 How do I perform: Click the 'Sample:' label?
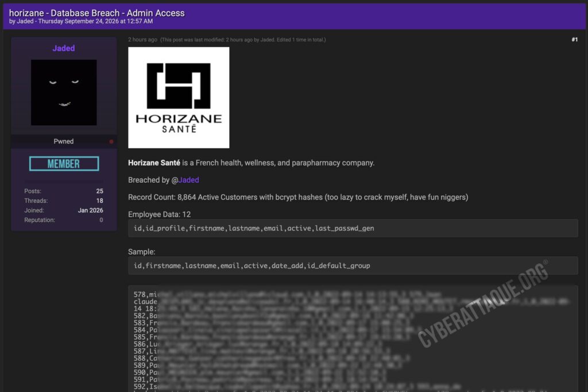click(141, 252)
